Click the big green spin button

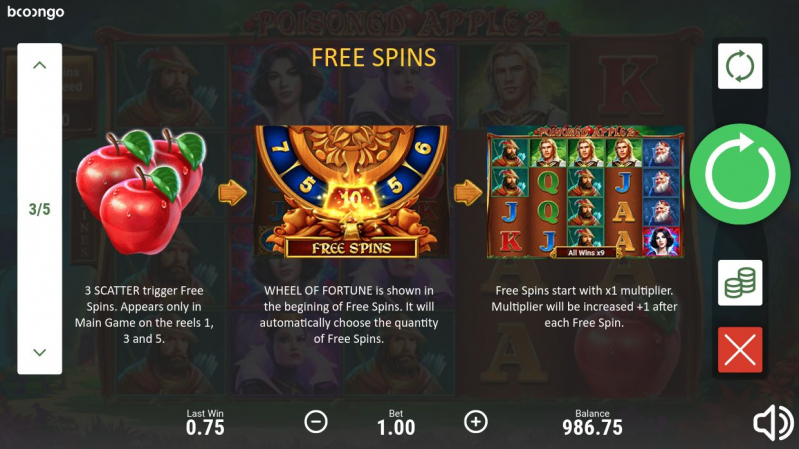(x=740, y=174)
